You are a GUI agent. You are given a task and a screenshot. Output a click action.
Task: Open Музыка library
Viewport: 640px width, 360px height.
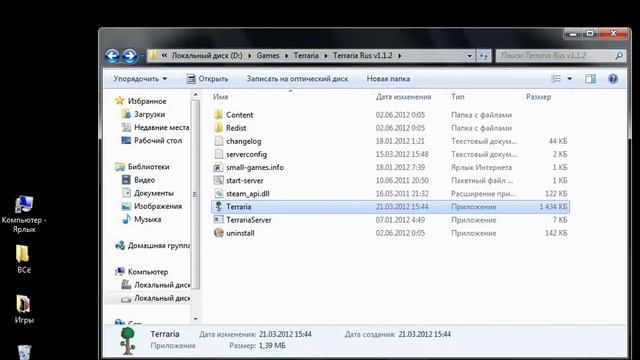(x=147, y=219)
